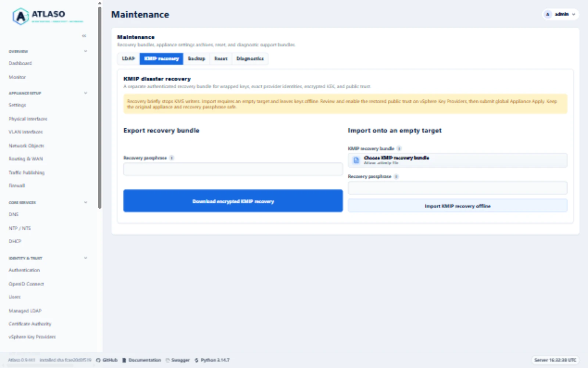Collapse the Appliance Setup sidebar section
This screenshot has height=368, width=588.
click(x=86, y=93)
